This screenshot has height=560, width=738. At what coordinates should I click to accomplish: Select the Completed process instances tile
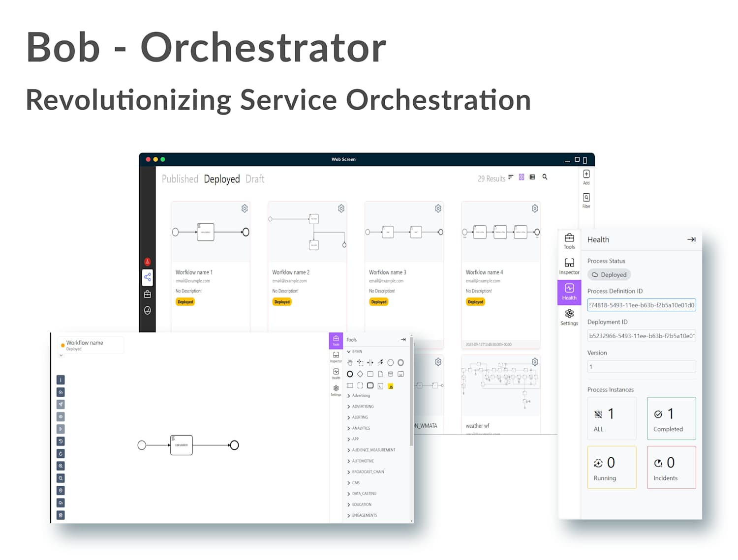pyautogui.click(x=672, y=418)
